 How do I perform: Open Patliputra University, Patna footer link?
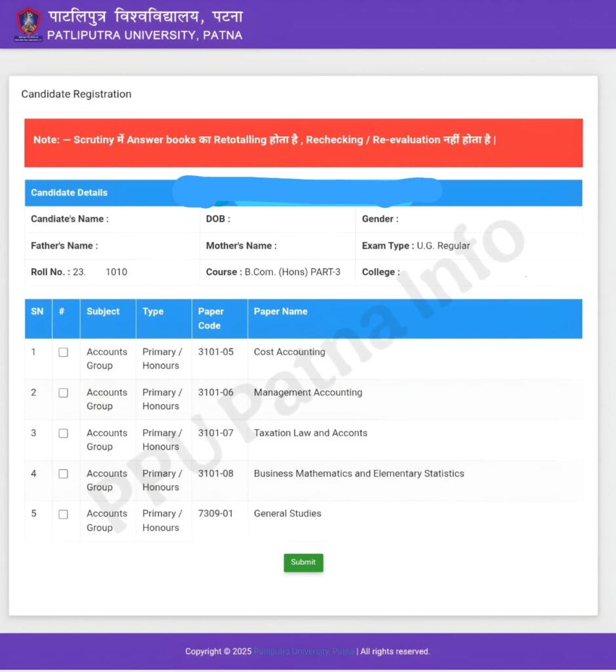coord(304,652)
